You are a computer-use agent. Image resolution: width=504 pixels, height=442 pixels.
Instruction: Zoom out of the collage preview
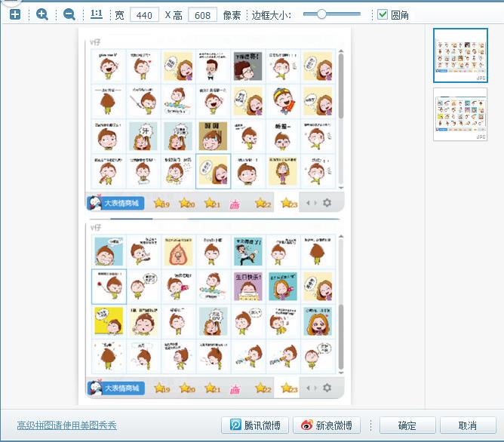[69, 14]
